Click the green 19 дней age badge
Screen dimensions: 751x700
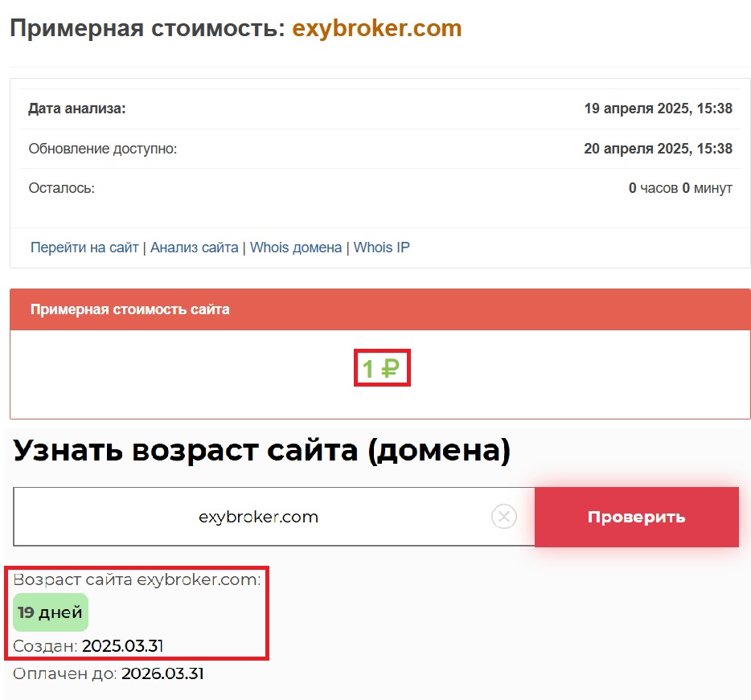click(51, 613)
